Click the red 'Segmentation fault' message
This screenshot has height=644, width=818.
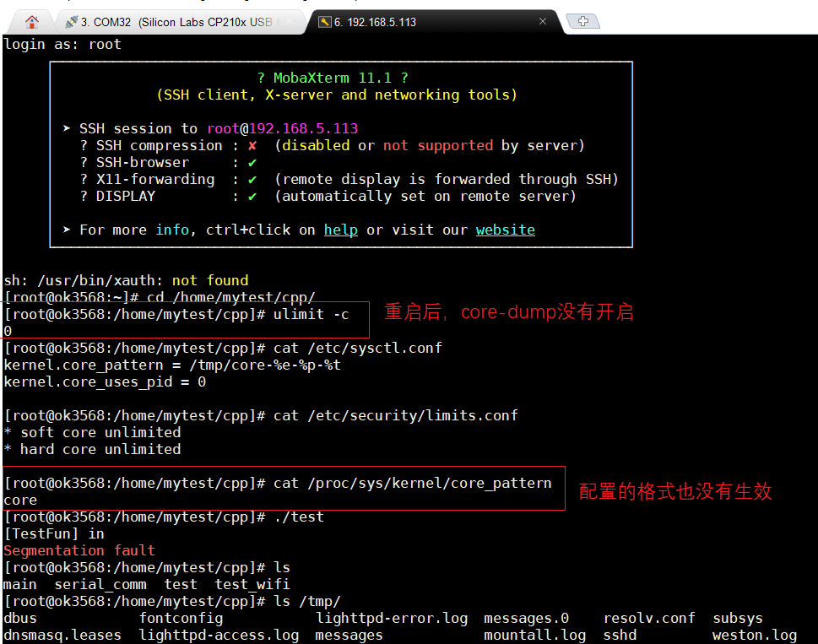point(79,550)
